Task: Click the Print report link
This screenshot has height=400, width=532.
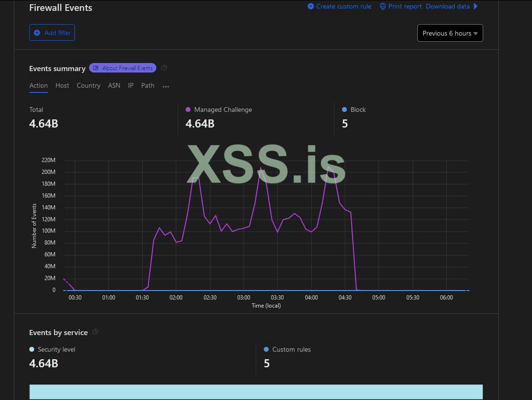Action: (x=405, y=7)
